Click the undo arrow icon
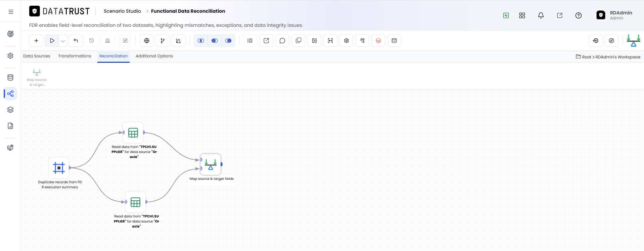 [x=76, y=41]
